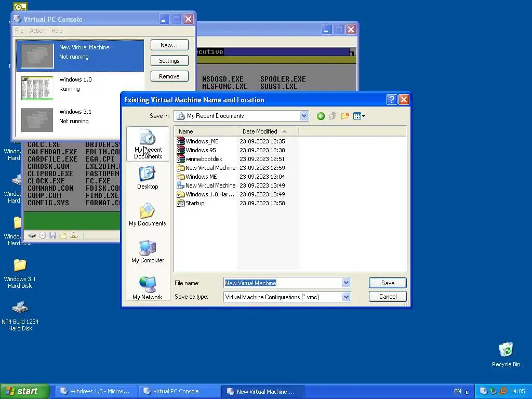Click the 23.09.2023 12:35 date cell
The image size is (532, 399).
(262, 141)
